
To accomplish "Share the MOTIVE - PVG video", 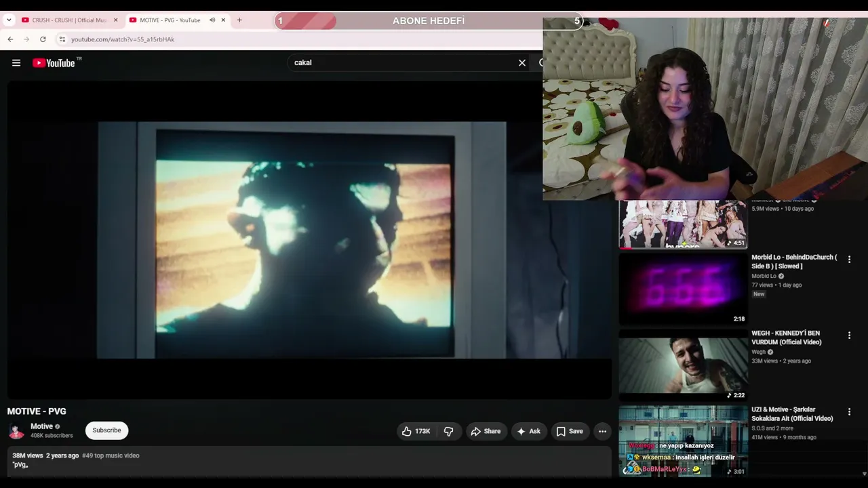I will point(486,431).
